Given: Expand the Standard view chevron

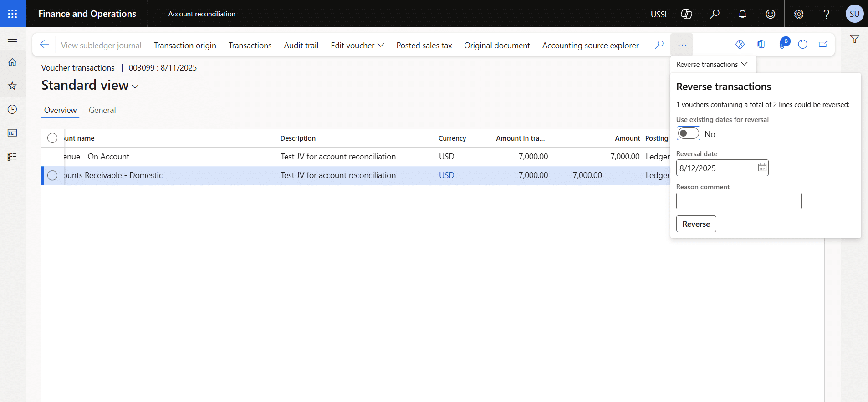Looking at the screenshot, I should point(135,87).
